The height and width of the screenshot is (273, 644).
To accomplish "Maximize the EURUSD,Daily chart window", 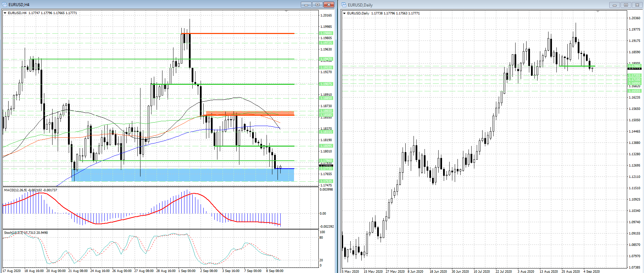I will coord(626,5).
